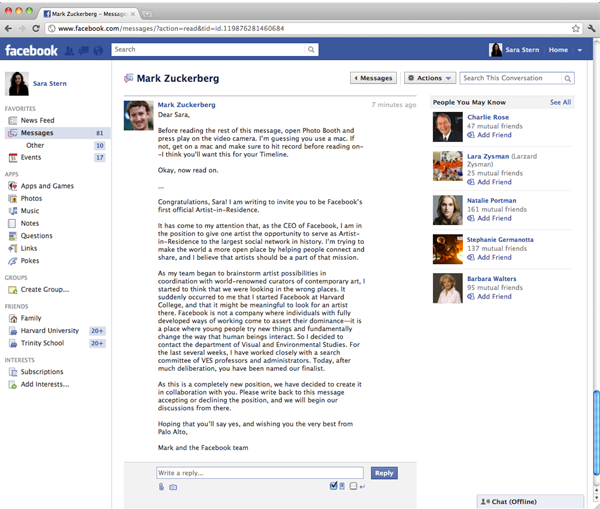Select Messages in the Favorites sidebar

coord(57,133)
